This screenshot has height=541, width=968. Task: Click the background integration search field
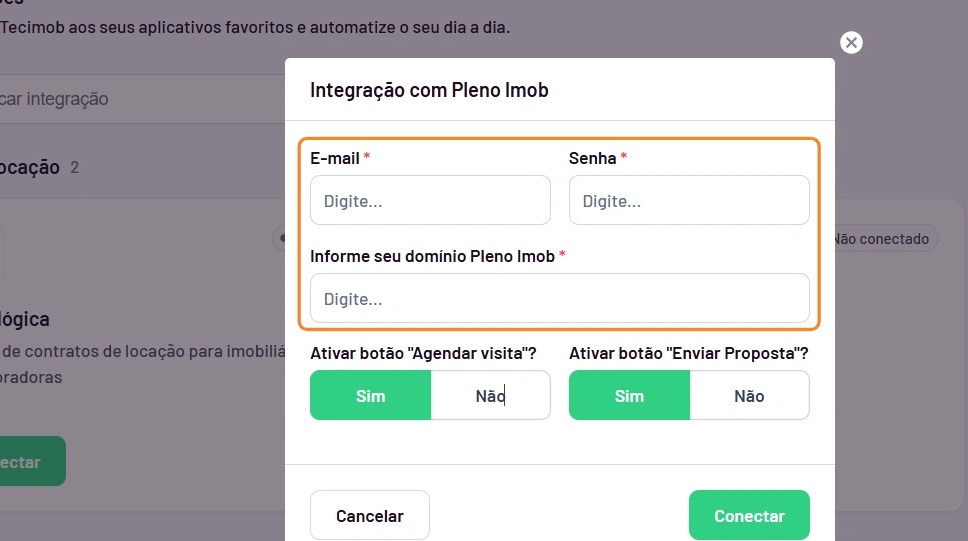142,99
